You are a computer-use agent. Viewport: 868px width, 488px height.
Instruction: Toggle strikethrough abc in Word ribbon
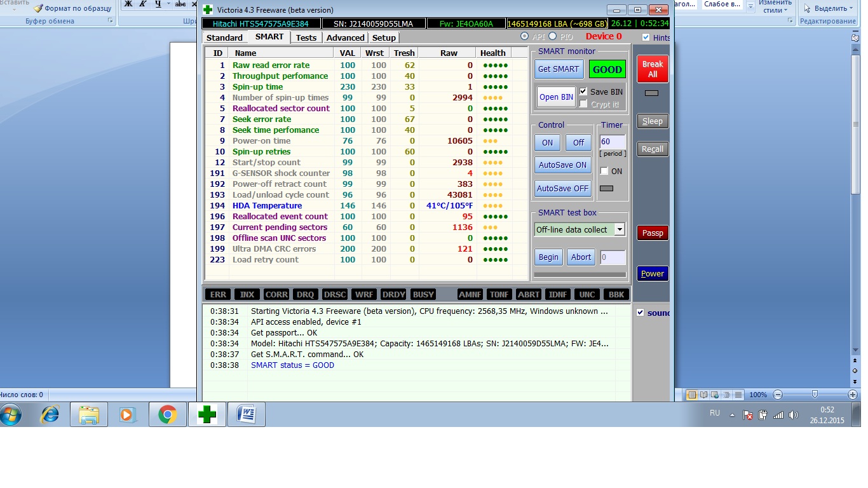tap(180, 4)
